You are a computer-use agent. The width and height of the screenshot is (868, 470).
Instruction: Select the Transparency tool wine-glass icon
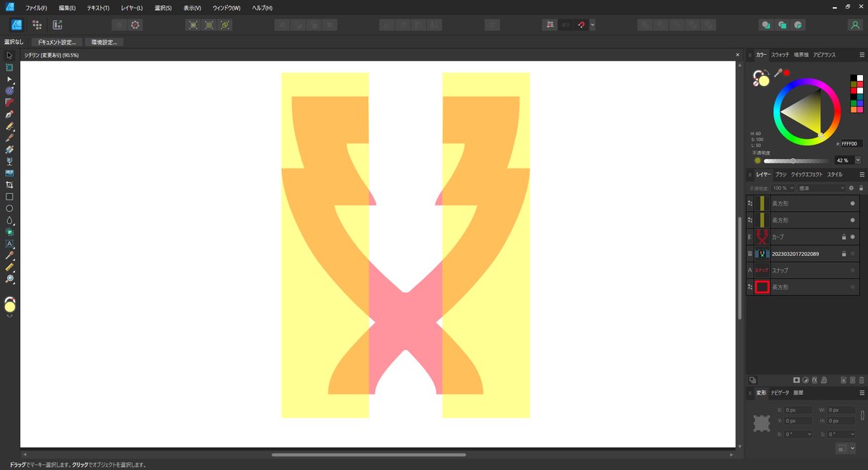click(9, 161)
